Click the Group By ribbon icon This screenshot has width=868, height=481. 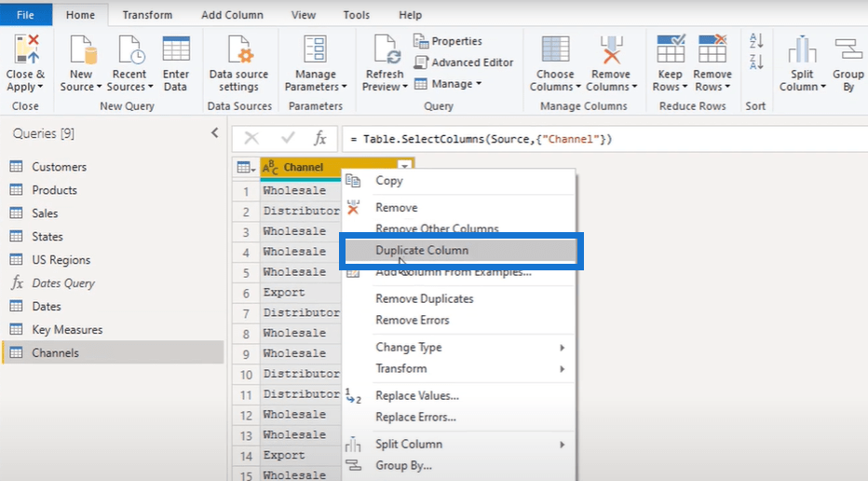(x=848, y=50)
